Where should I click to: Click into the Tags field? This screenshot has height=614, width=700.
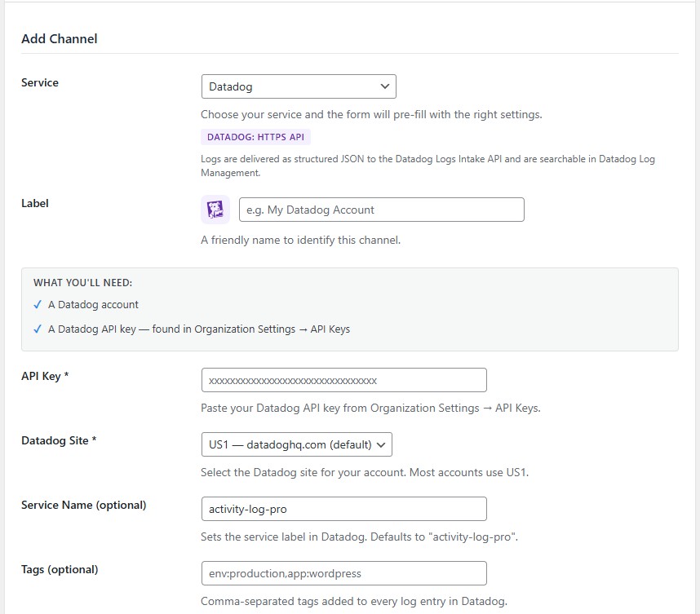pos(343,573)
